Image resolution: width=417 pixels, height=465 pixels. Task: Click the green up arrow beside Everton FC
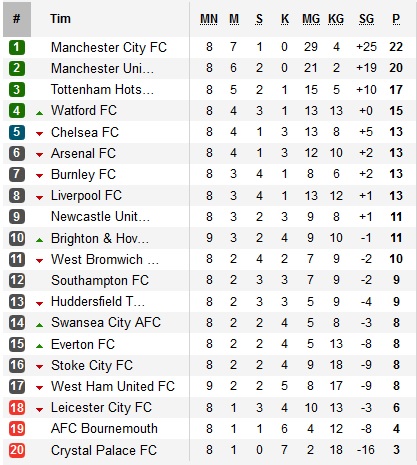click(x=39, y=346)
